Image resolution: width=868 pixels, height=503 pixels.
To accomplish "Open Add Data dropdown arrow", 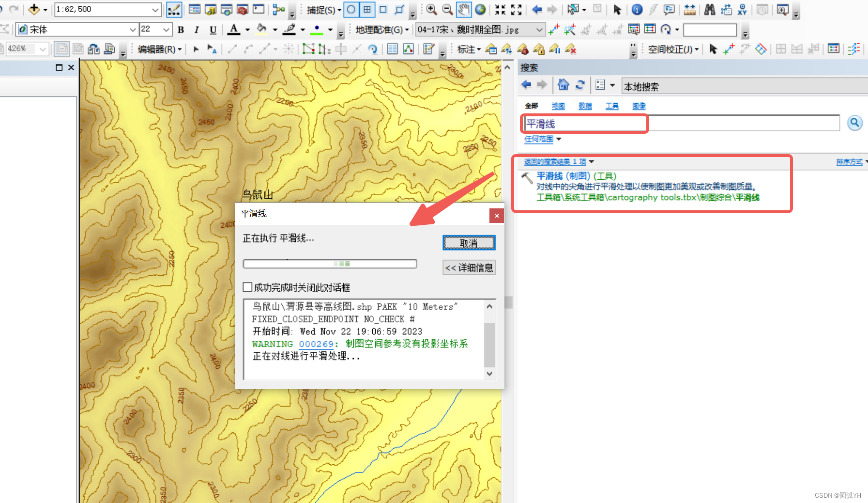I will click(46, 9).
